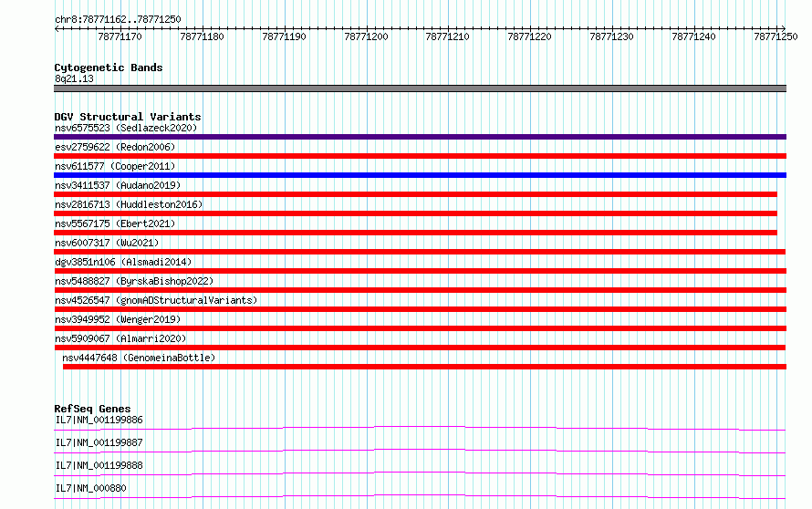Click the purple nsv6575523 variant bar
The image size is (812, 509).
click(x=420, y=137)
